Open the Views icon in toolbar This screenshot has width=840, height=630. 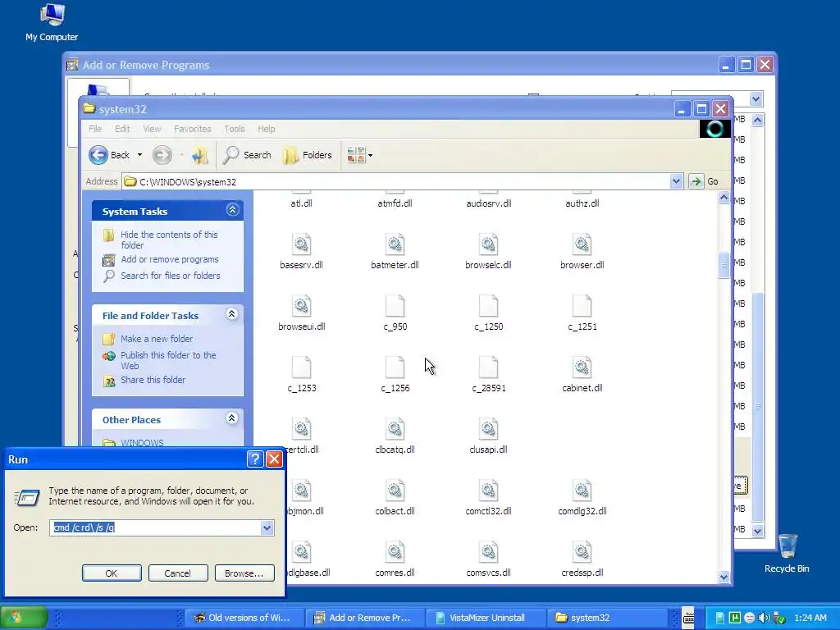click(356, 155)
